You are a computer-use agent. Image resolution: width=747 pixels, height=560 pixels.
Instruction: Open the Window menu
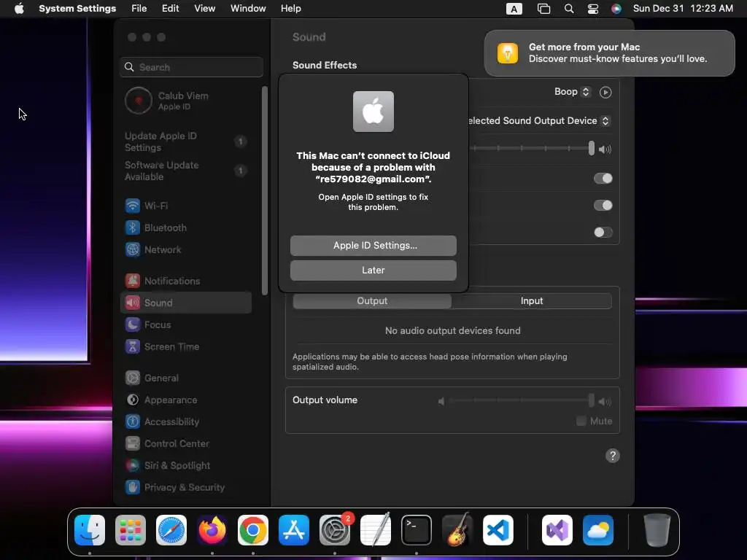[x=248, y=9]
